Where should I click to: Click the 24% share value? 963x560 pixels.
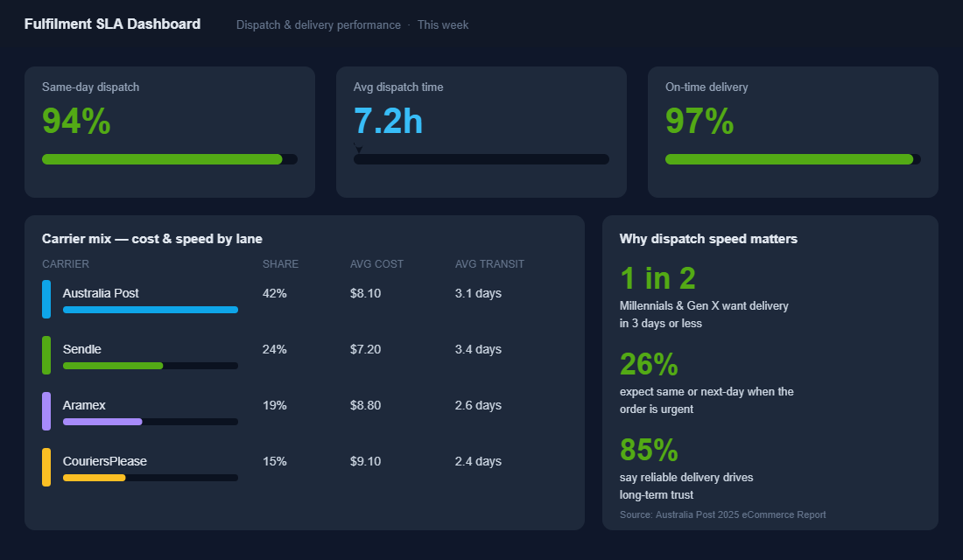click(x=275, y=349)
